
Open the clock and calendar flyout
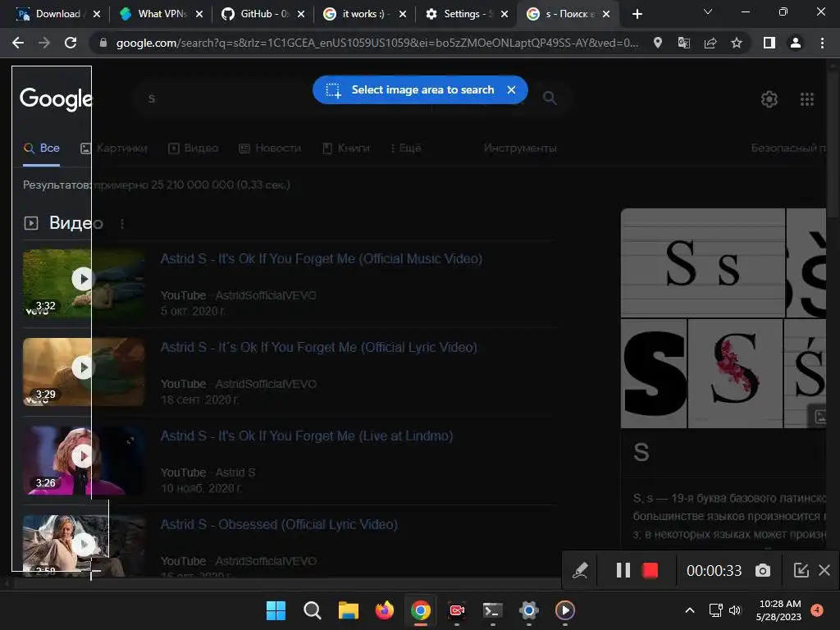[778, 610]
